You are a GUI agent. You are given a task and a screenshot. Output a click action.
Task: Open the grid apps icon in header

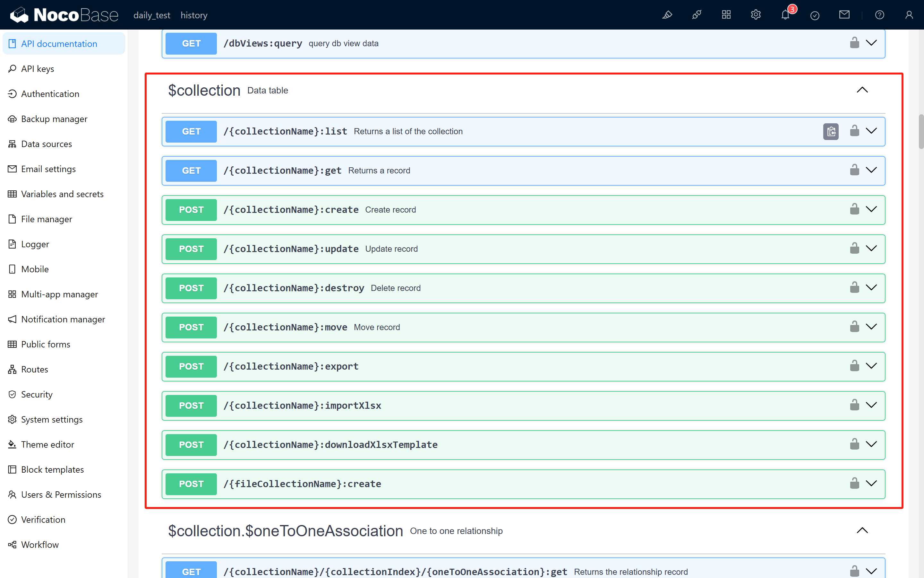(726, 15)
